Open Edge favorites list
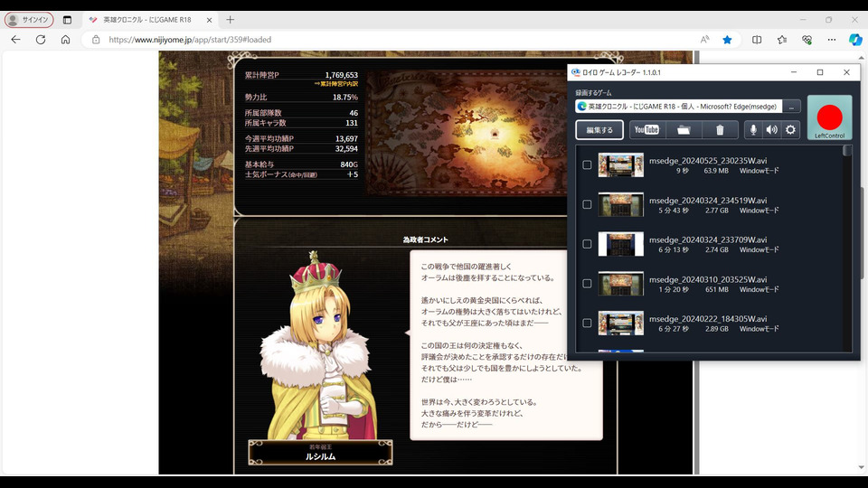Screen dimensions: 868x488 pyautogui.click(x=781, y=39)
